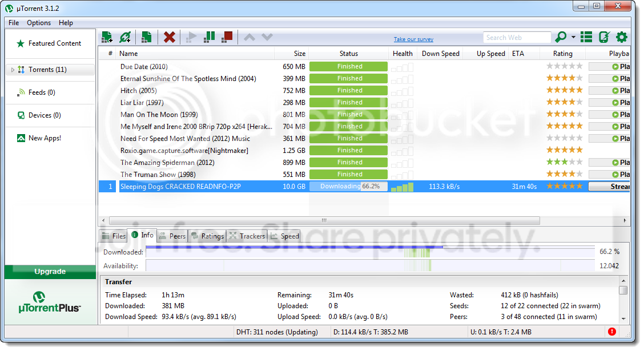
Task: Switch to the Files tab
Action: click(114, 236)
